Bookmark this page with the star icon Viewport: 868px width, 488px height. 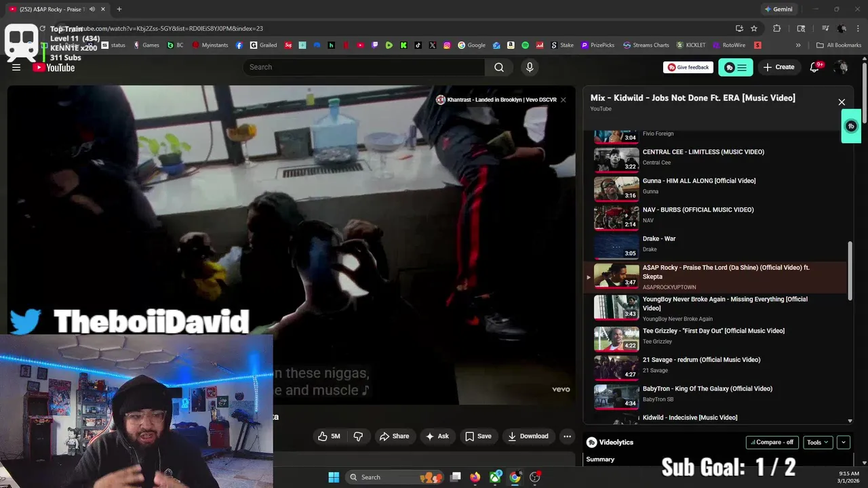[754, 28]
